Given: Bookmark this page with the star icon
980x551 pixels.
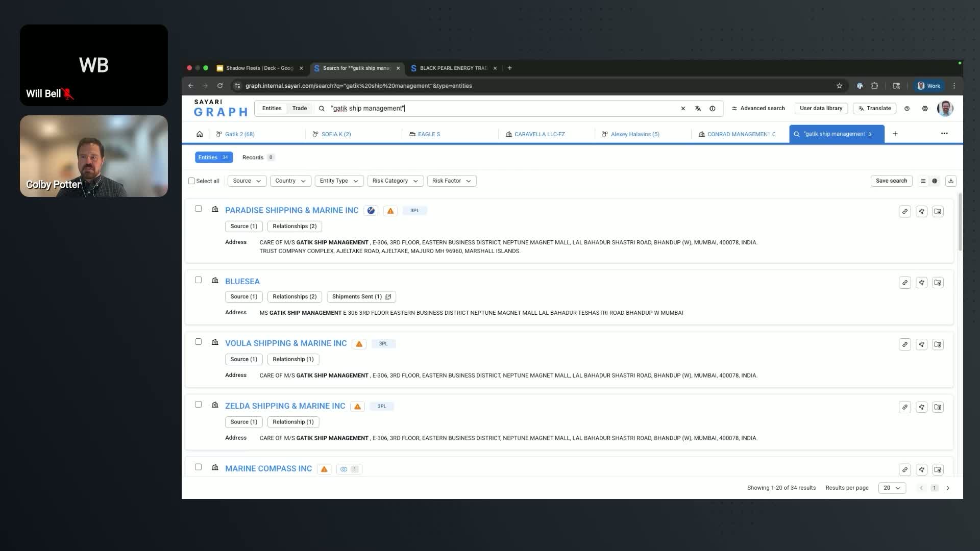Looking at the screenshot, I should click(839, 86).
